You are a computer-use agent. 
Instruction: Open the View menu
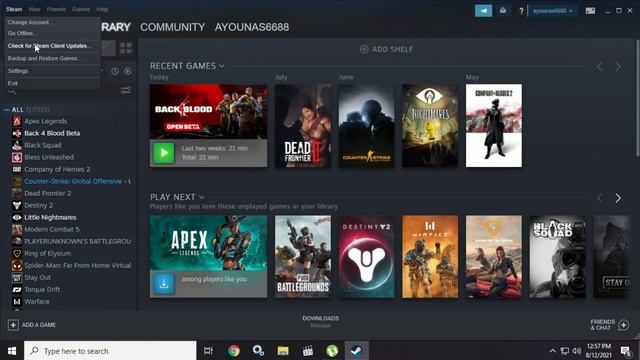(34, 9)
